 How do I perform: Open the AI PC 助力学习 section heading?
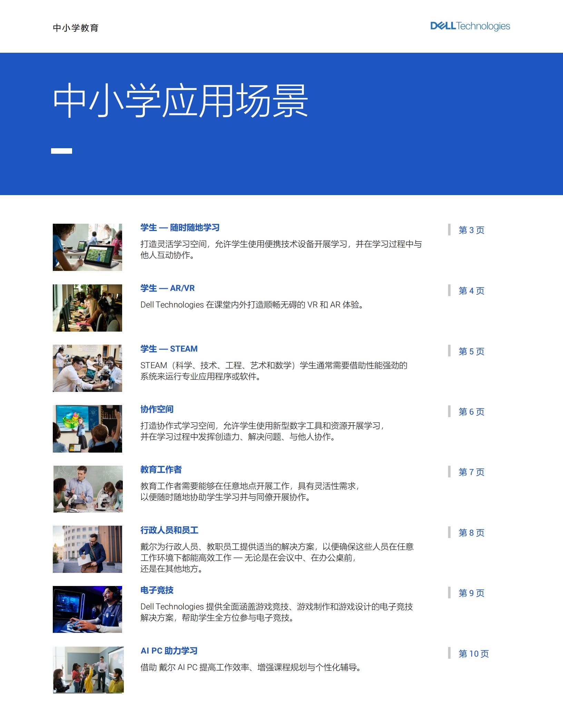tap(169, 651)
